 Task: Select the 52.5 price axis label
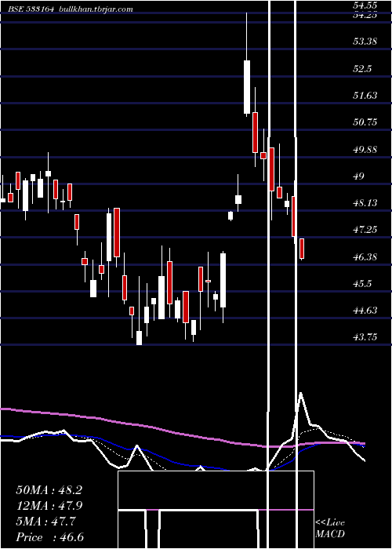tap(362, 68)
